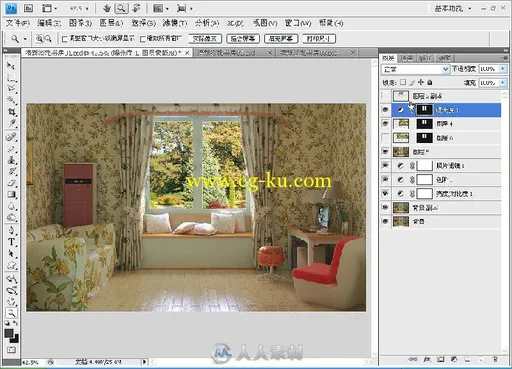Click the 填充屏幕 button

tap(281, 39)
